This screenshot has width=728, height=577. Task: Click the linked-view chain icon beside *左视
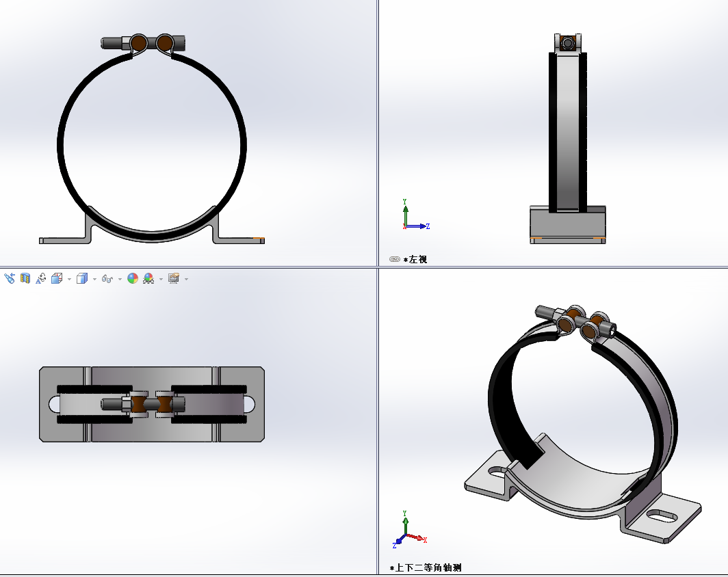[395, 259]
